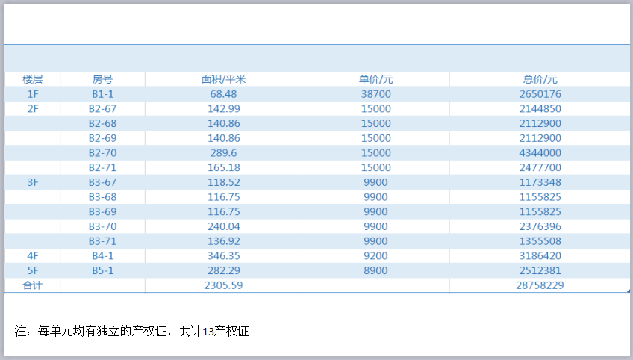
Task: Click unit price 38700
Action: click(x=376, y=94)
